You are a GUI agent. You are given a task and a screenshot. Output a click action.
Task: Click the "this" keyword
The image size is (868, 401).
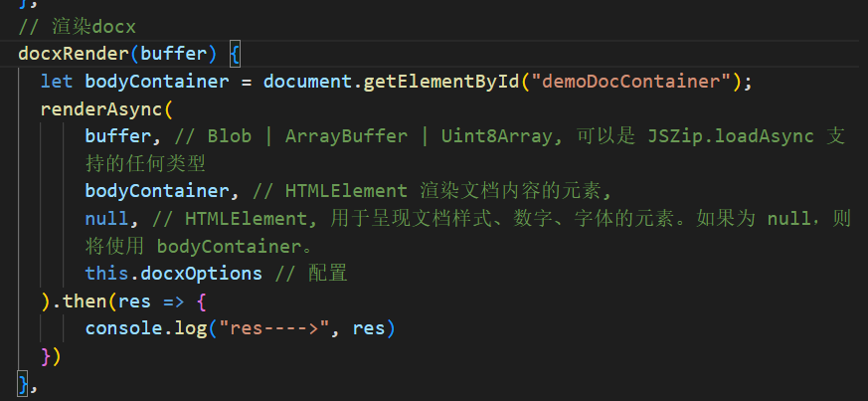[106, 274]
